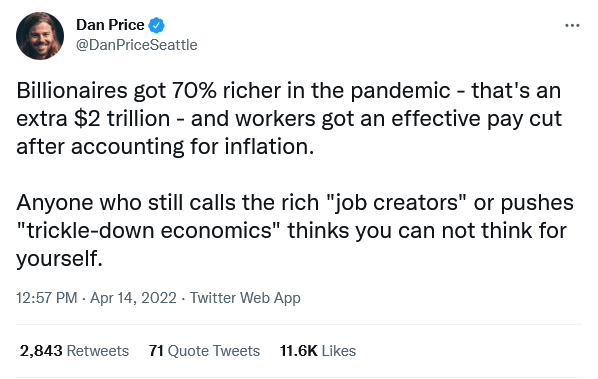
Task: Click the Quote Tweets label text
Action: point(214,351)
